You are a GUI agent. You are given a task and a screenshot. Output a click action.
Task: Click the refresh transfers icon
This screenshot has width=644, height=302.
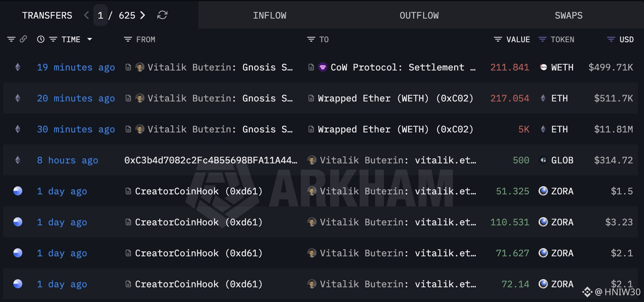coord(162,15)
